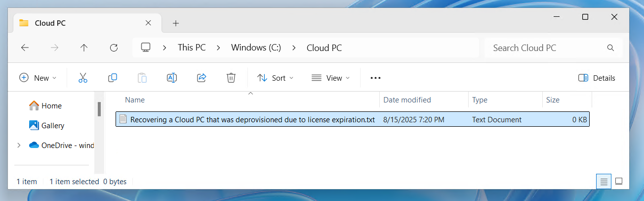Open Gallery in the navigation pane
Screen dimensions: 644x201
coord(52,126)
